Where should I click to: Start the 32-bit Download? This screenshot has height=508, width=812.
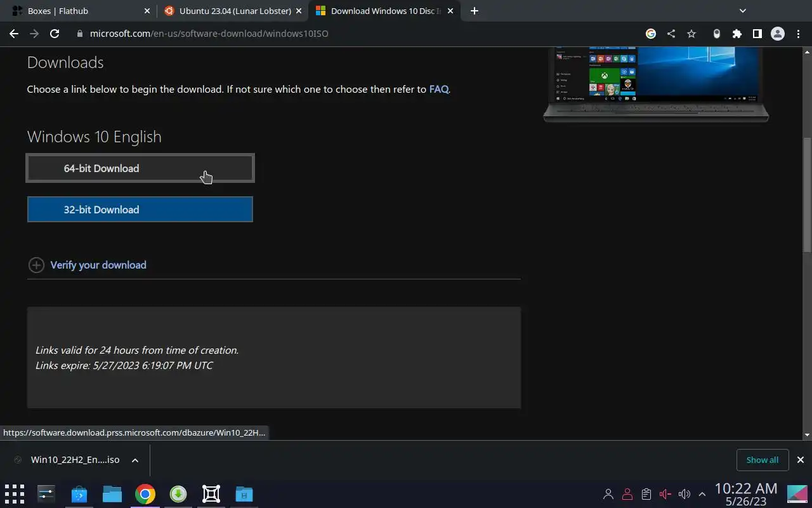pyautogui.click(x=140, y=210)
